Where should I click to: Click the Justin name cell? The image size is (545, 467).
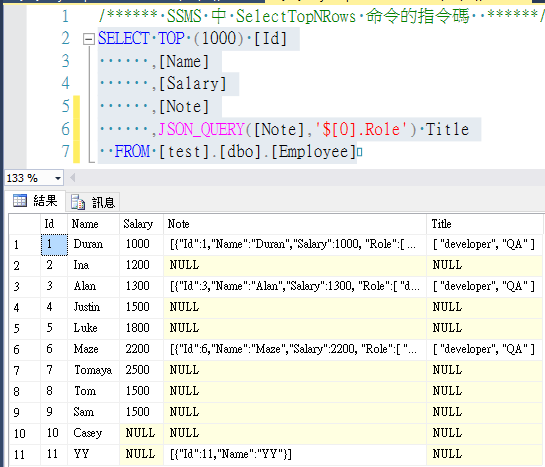(x=93, y=307)
